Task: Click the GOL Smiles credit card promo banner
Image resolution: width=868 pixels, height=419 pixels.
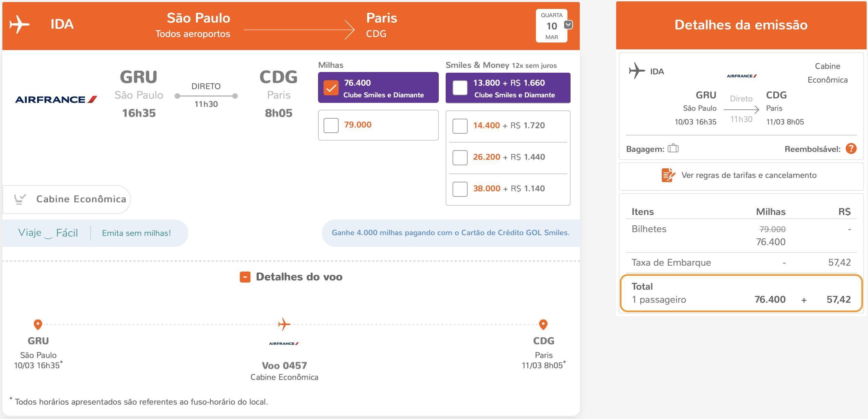Action: [x=450, y=233]
